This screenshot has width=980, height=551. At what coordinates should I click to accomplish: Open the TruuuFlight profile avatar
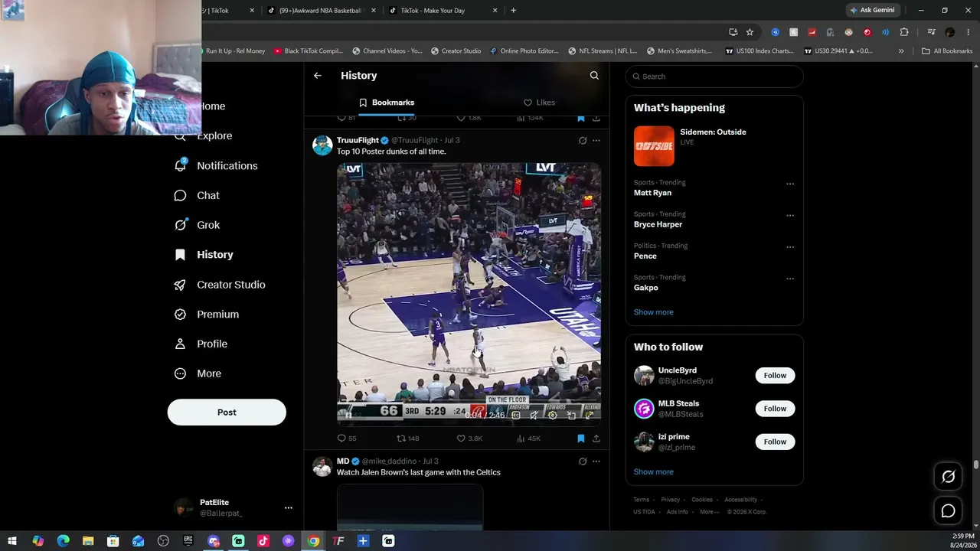point(322,145)
